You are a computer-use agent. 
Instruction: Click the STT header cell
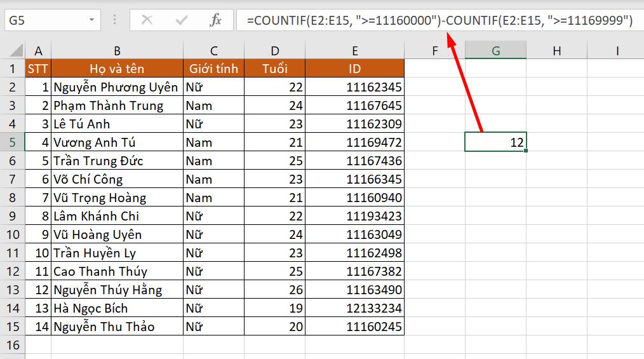click(x=38, y=68)
